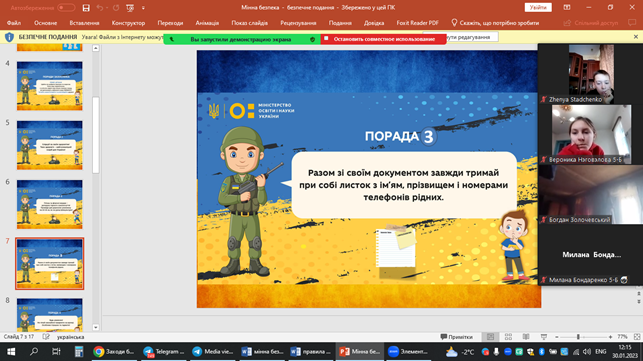Click Остановить совместное использование button
This screenshot has height=361, width=643.
pos(383,39)
